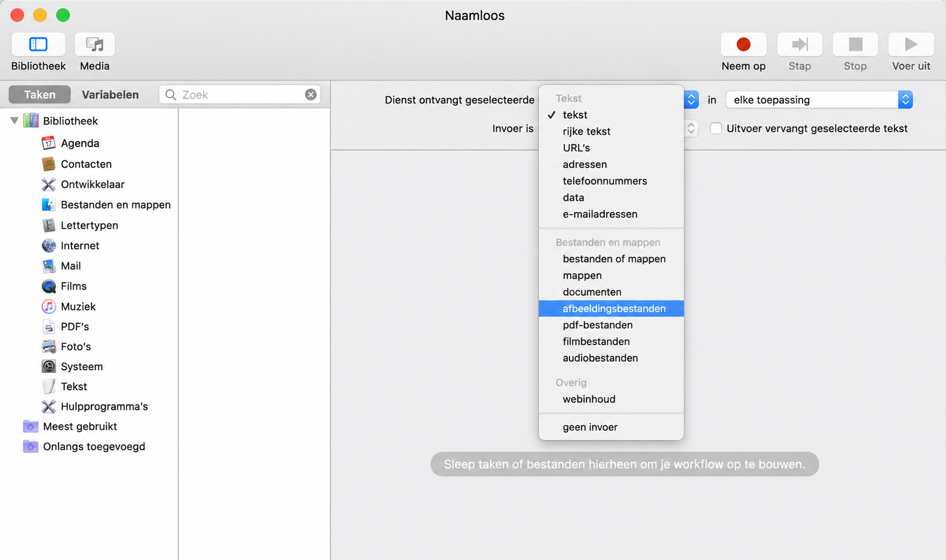Select the Ontwikkelaar tools icon
The height and width of the screenshot is (560, 946).
click(x=49, y=184)
